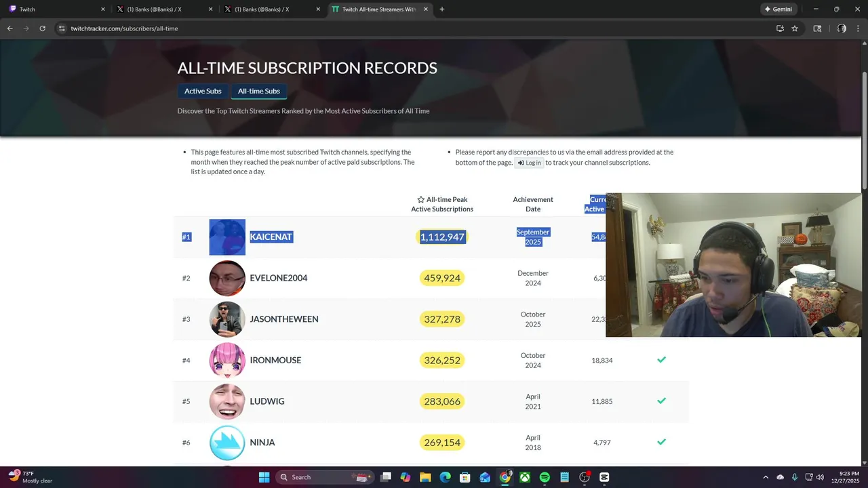
Task: Click the 459,924 peak subs value
Action: point(442,278)
